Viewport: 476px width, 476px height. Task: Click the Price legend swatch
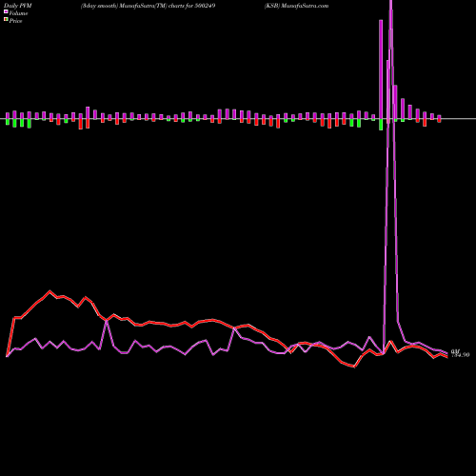pos(6,20)
